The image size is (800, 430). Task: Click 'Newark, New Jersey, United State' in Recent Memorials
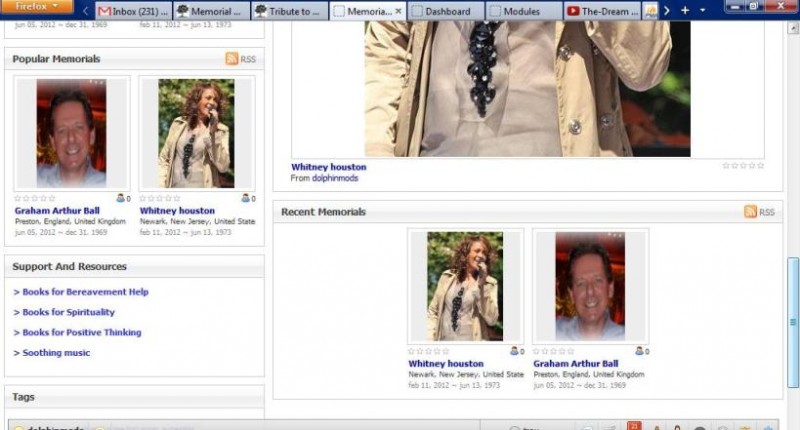466,374
